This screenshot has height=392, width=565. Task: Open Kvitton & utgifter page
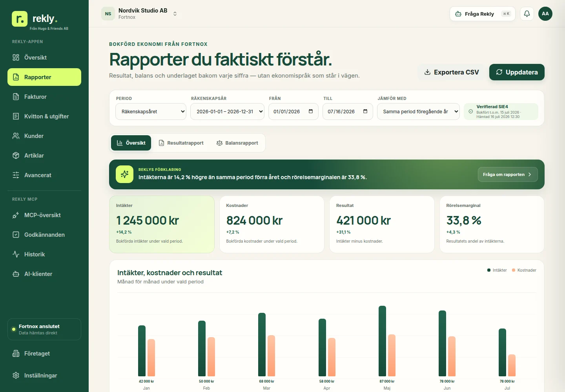coord(44,116)
